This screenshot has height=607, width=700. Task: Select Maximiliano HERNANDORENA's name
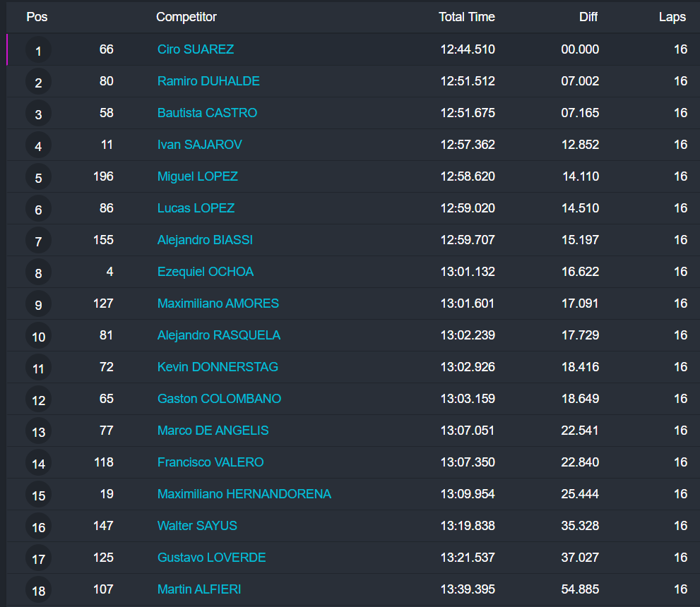pyautogui.click(x=244, y=494)
